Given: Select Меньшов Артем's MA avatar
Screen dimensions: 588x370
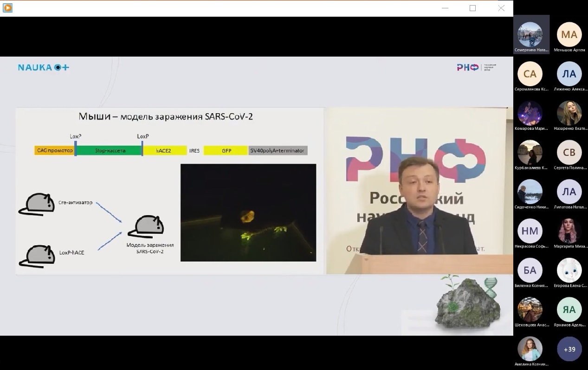Looking at the screenshot, I should point(569,34).
